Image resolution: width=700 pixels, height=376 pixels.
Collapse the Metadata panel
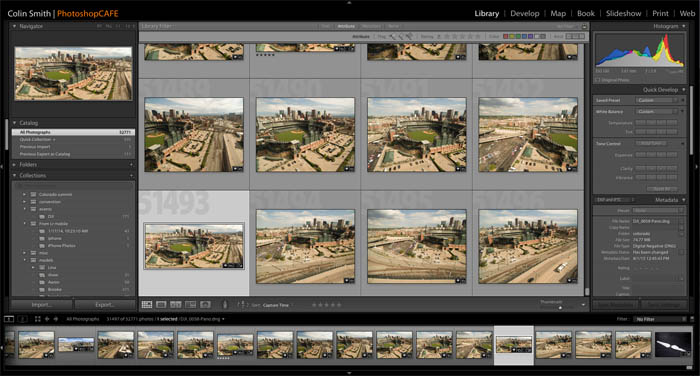[x=684, y=200]
